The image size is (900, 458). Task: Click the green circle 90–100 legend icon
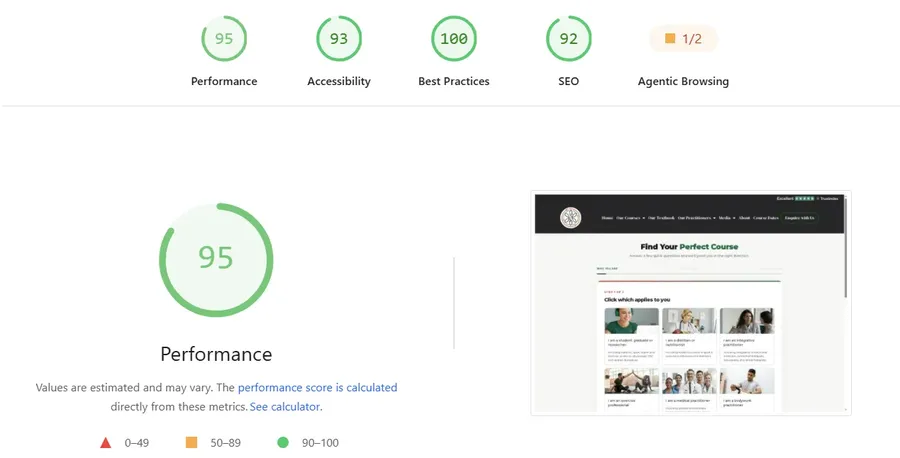[283, 442]
